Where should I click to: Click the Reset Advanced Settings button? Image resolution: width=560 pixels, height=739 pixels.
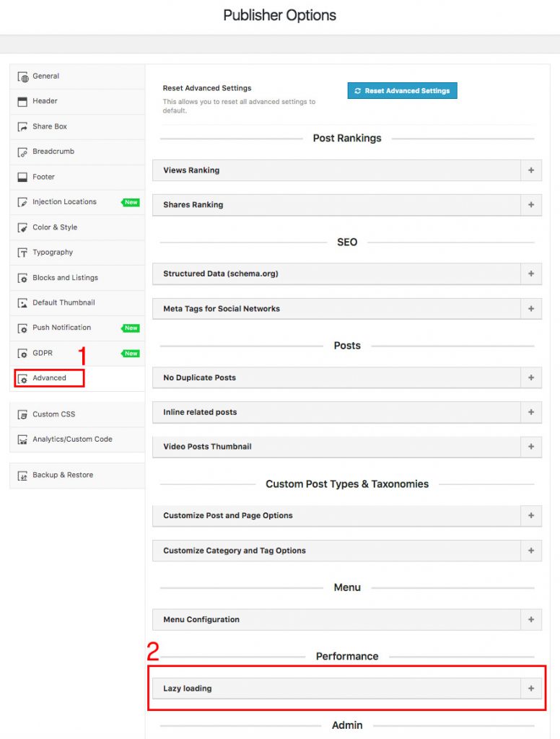(x=402, y=90)
